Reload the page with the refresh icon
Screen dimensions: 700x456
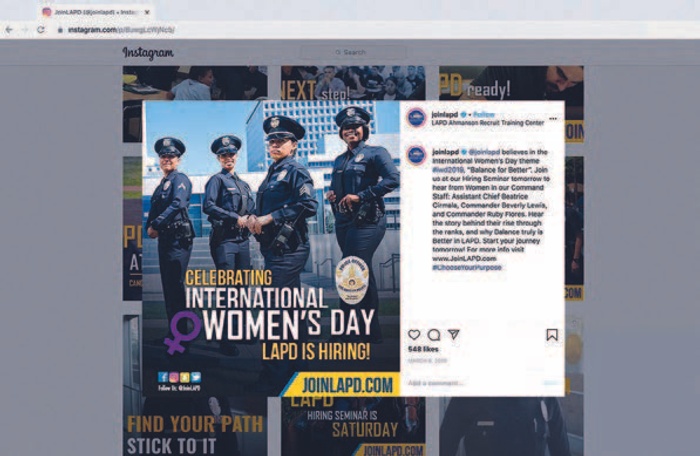click(41, 29)
